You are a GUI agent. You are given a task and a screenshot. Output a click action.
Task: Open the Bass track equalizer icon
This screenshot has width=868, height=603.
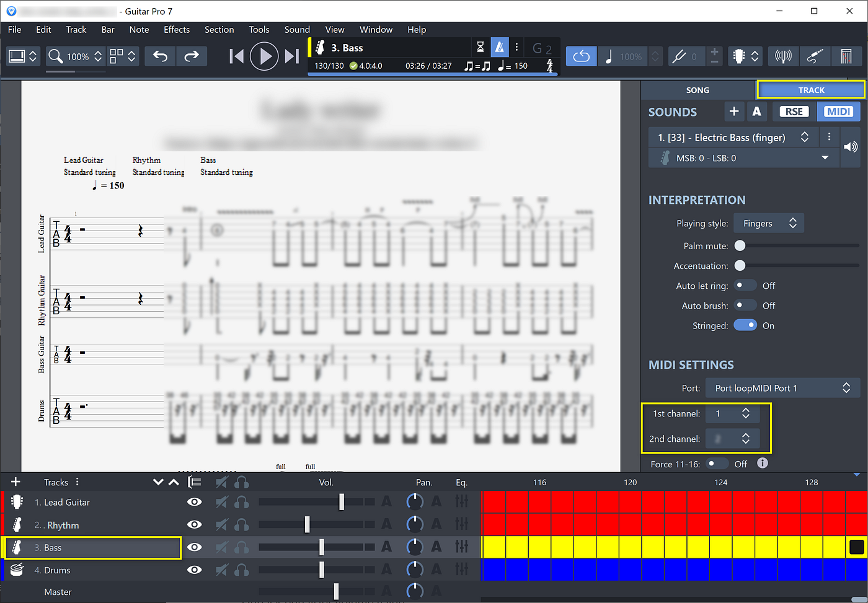461,547
